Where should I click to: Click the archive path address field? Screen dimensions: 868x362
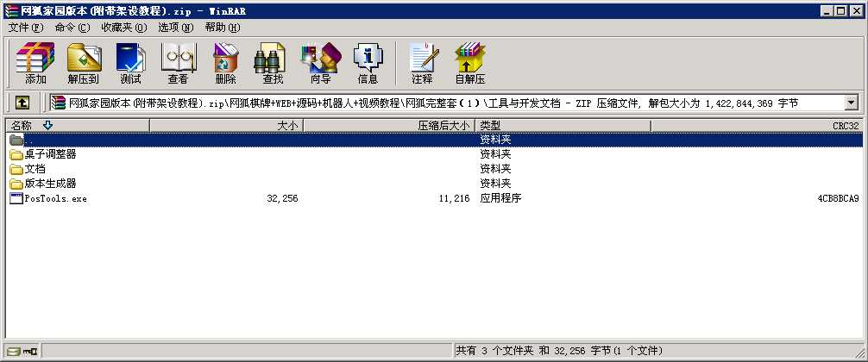[454, 103]
